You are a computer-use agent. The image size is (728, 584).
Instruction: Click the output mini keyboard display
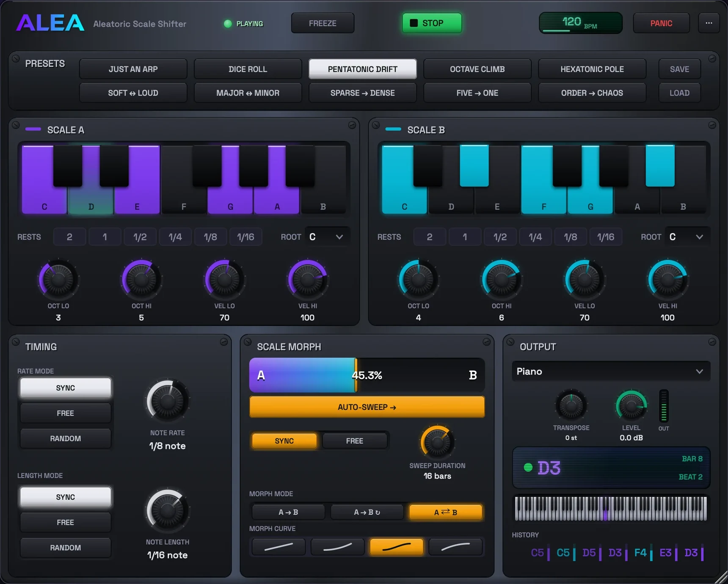(x=611, y=508)
